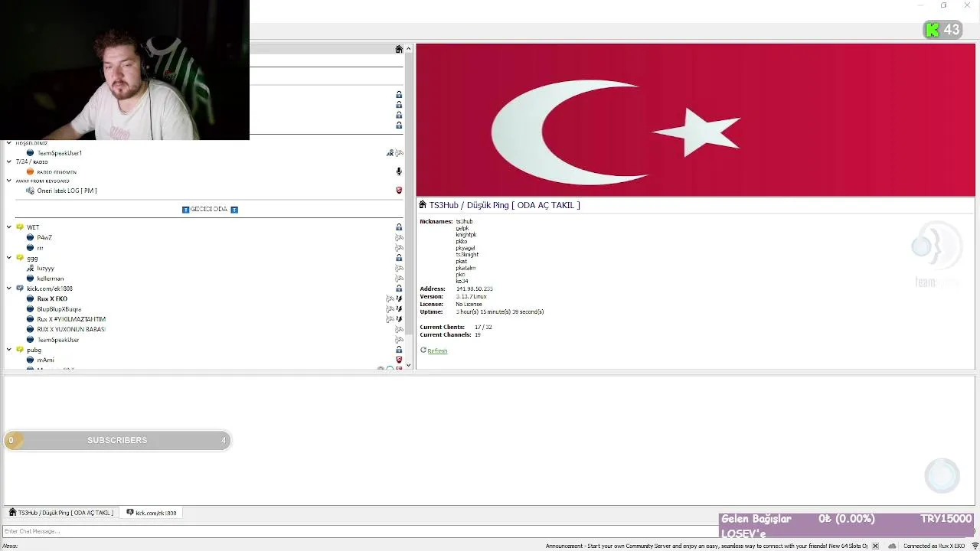The height and width of the screenshot is (551, 980).
Task: Click the red shield badge on Oneri Istek LOG row
Action: pyautogui.click(x=399, y=191)
